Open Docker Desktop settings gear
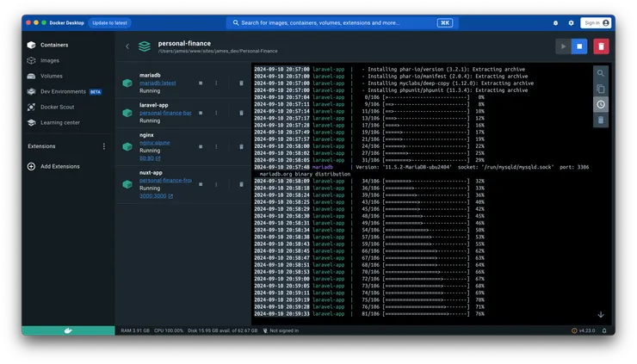This screenshot has width=637, height=364. [571, 23]
